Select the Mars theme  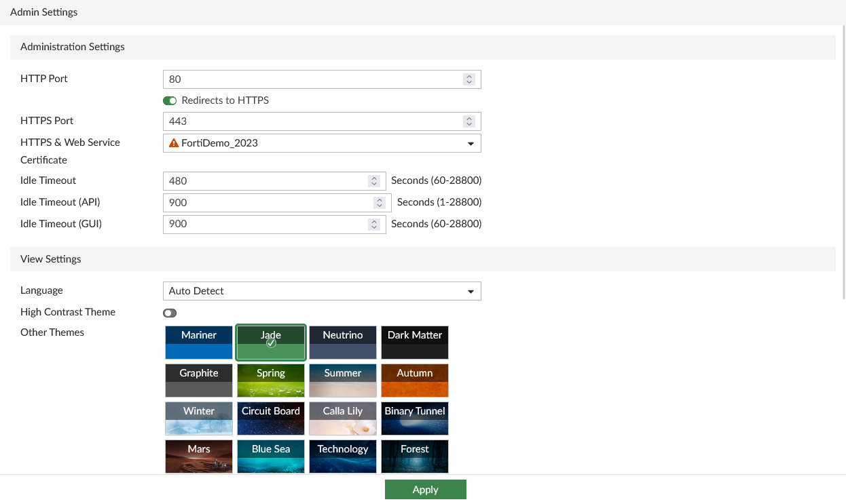click(198, 456)
